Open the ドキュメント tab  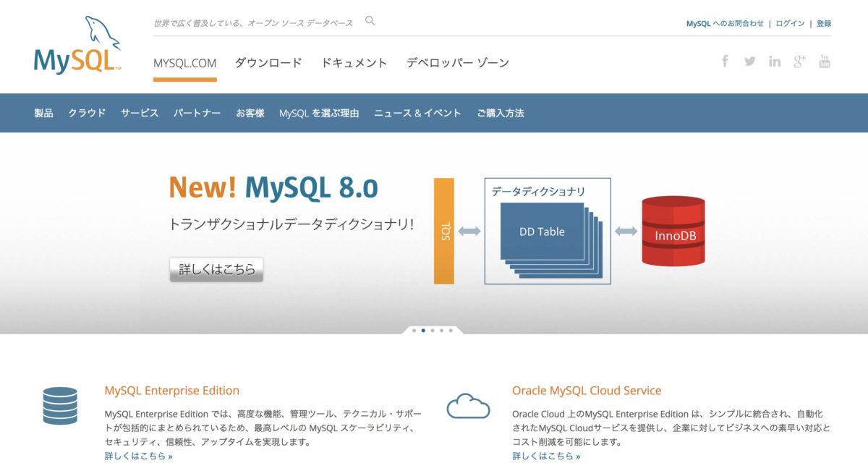point(354,63)
